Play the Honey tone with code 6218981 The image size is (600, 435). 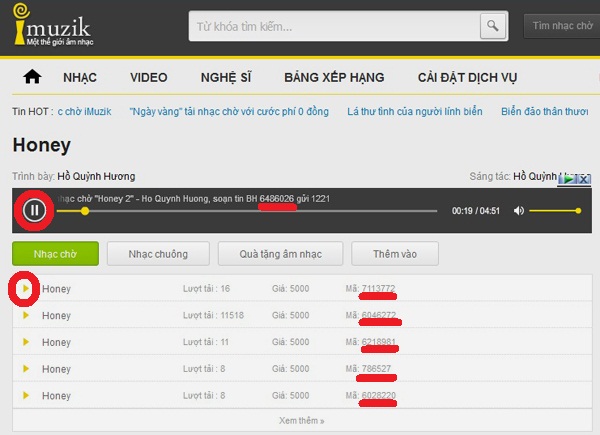[x=26, y=342]
